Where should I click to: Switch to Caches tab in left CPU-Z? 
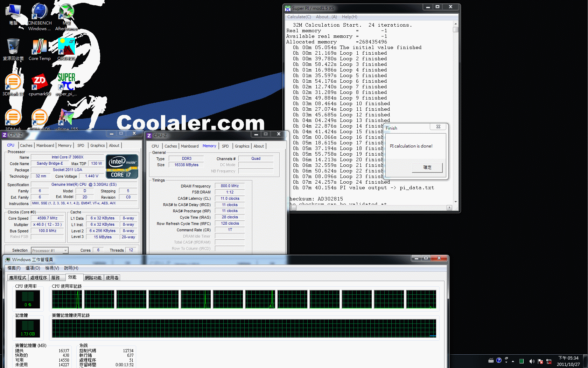(x=26, y=145)
